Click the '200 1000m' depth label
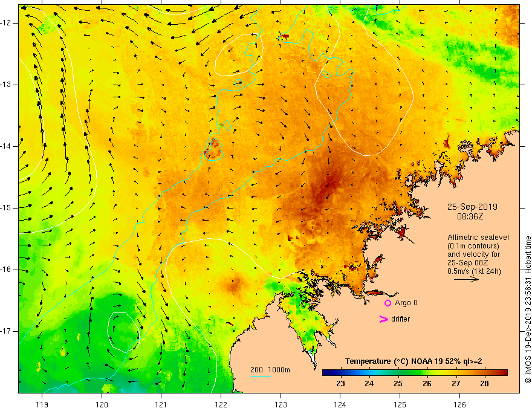 270,370
